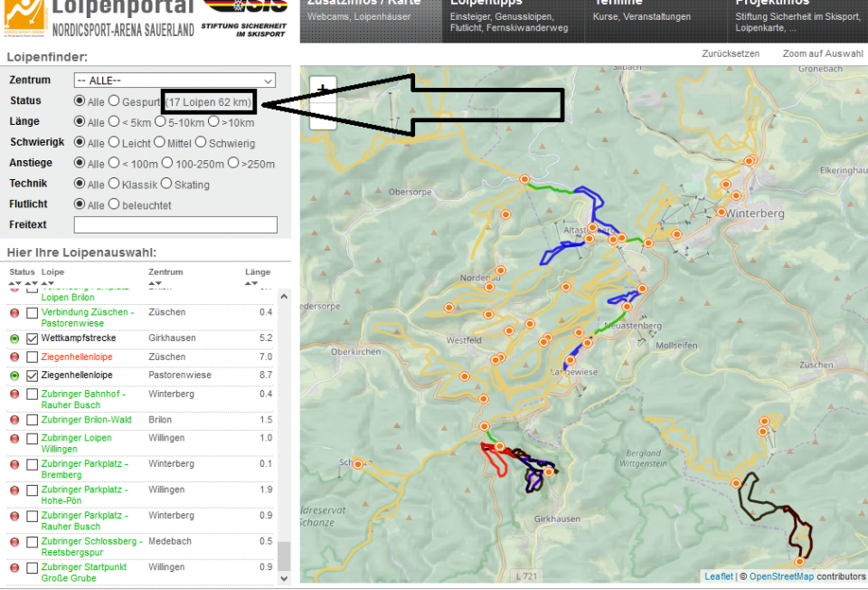The width and height of the screenshot is (868, 590).
Task: Click Zoom auf Auswahl
Action: (823, 54)
